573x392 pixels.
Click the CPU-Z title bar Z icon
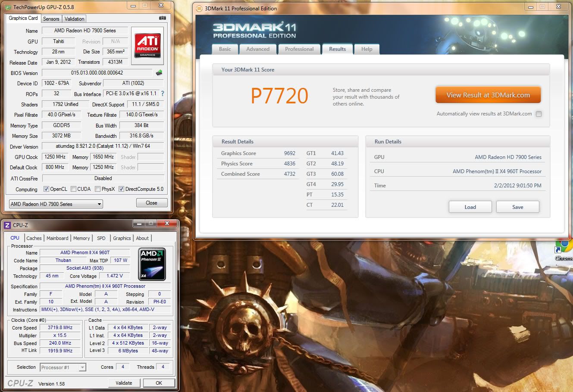click(7, 225)
